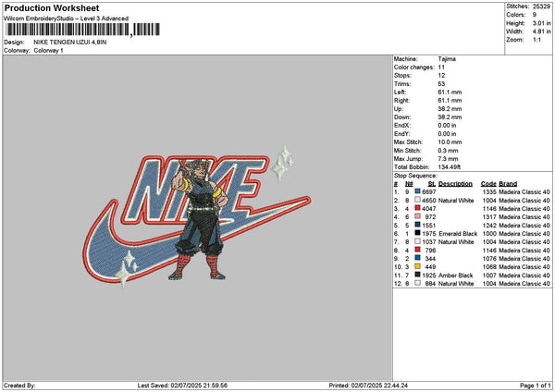
Task: Select the Emerald Black description
Action: 458,234
